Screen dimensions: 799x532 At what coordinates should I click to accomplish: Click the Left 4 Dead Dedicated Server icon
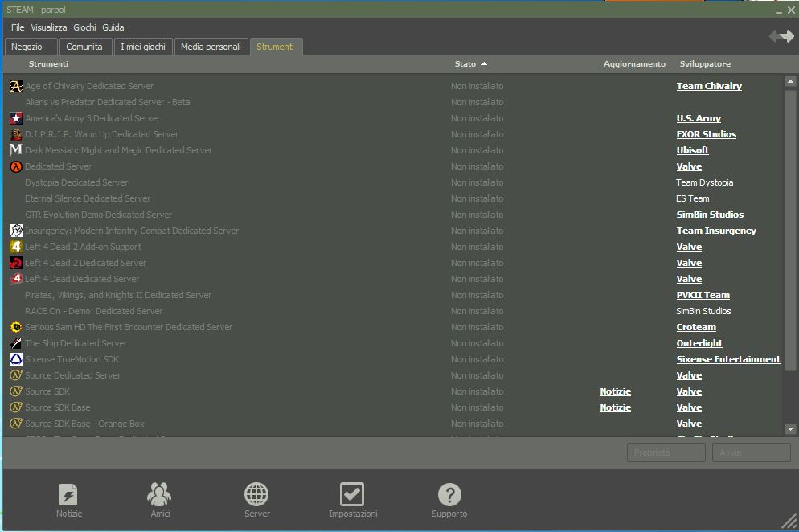[x=16, y=279]
